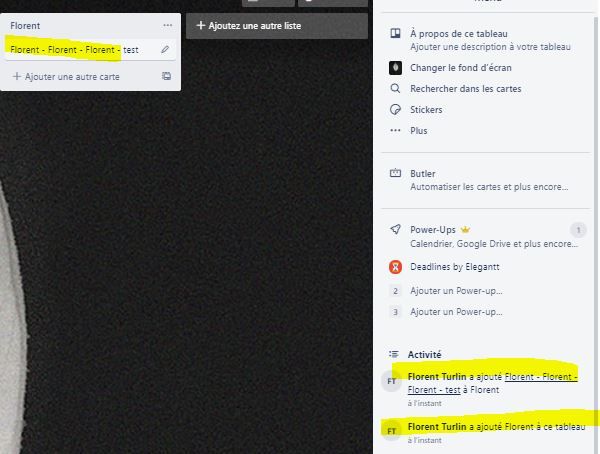Click the sticker icon
Viewport: 600px width, 454px height.
(x=395, y=109)
